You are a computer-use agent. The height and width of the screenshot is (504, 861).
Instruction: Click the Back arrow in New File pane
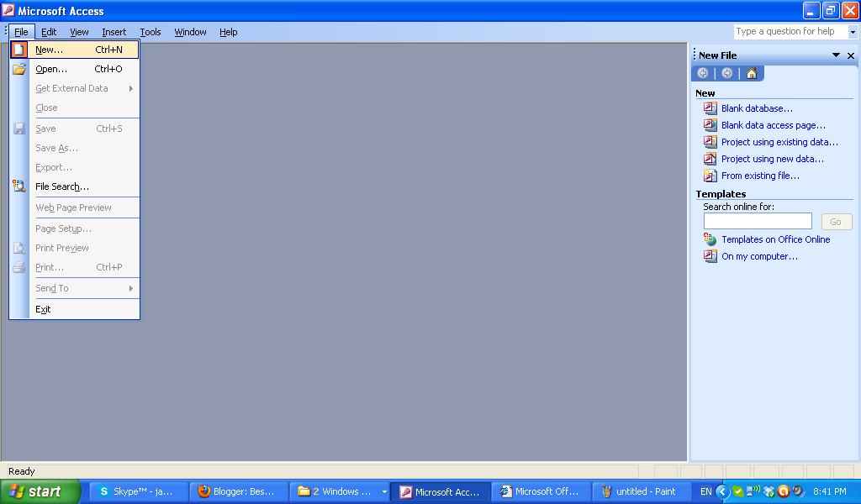[703, 73]
